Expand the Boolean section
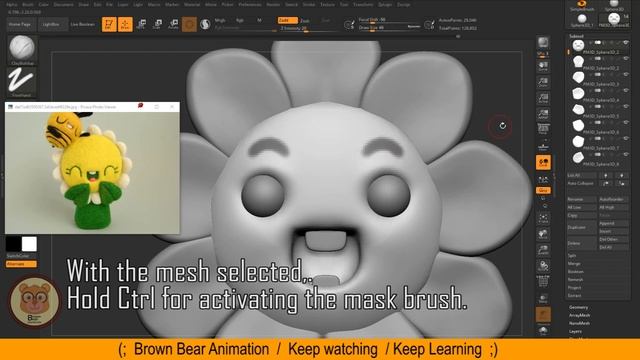This screenshot has height=360, width=640. point(576,272)
